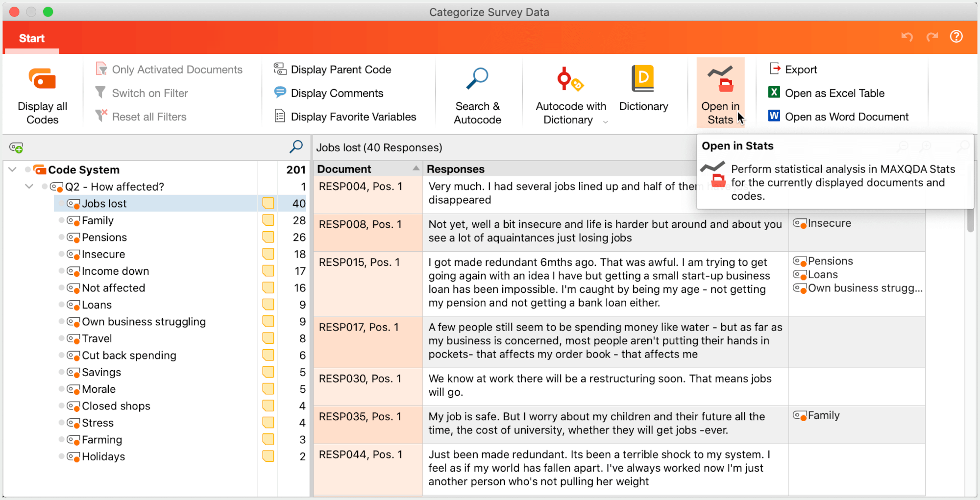Open code search with the magnifier icon
This screenshot has width=980, height=500.
click(x=295, y=146)
